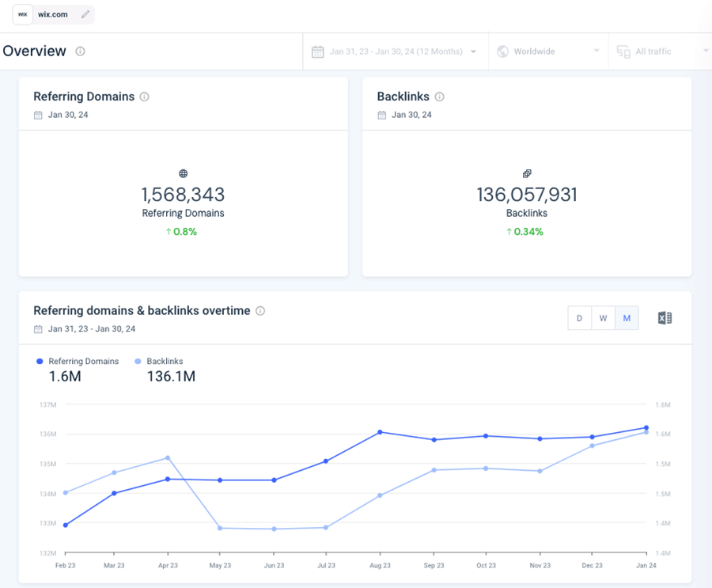The width and height of the screenshot is (712, 588).
Task: Click the Aug 23 Referring Domains data point
Action: (380, 432)
